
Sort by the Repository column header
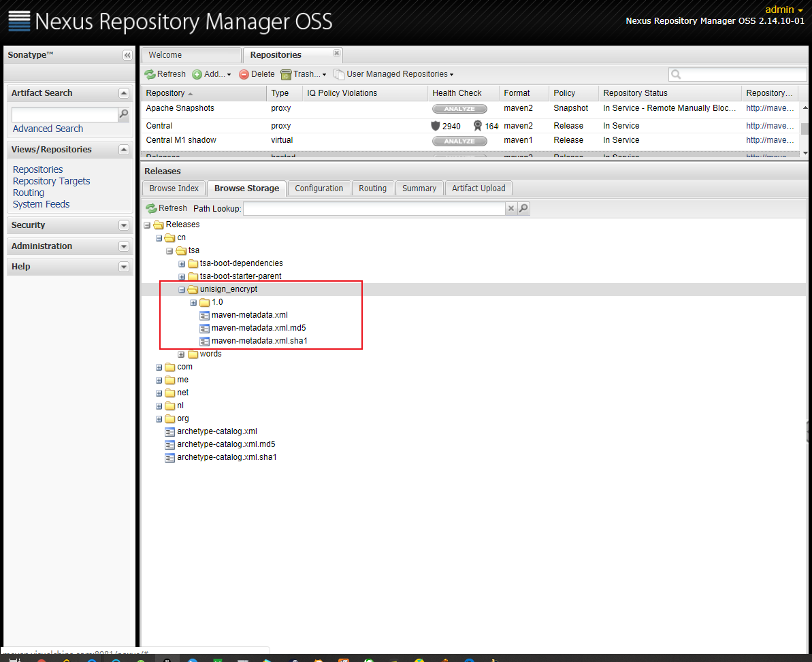(204, 93)
